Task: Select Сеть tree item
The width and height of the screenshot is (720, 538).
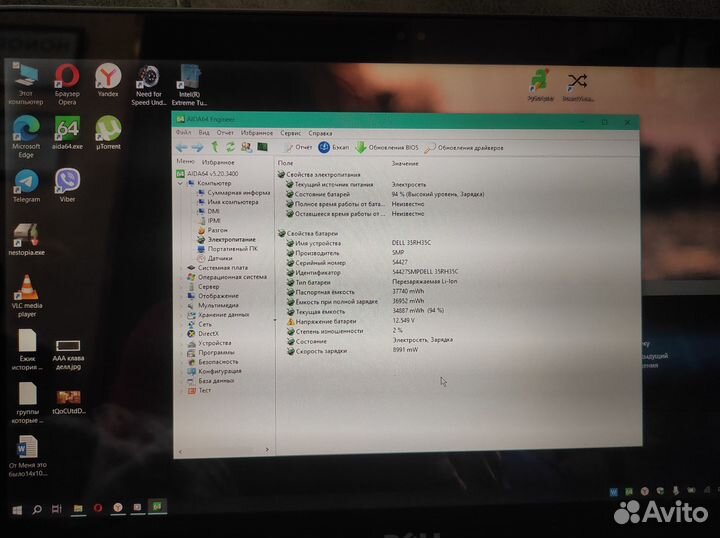Action: tap(199, 324)
